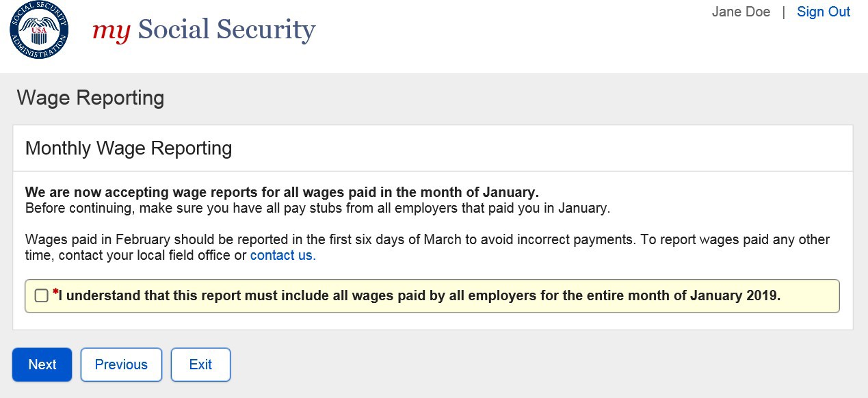868x398 pixels.
Task: Click the "Before continuing" pay stubs sentence
Action: click(x=317, y=208)
